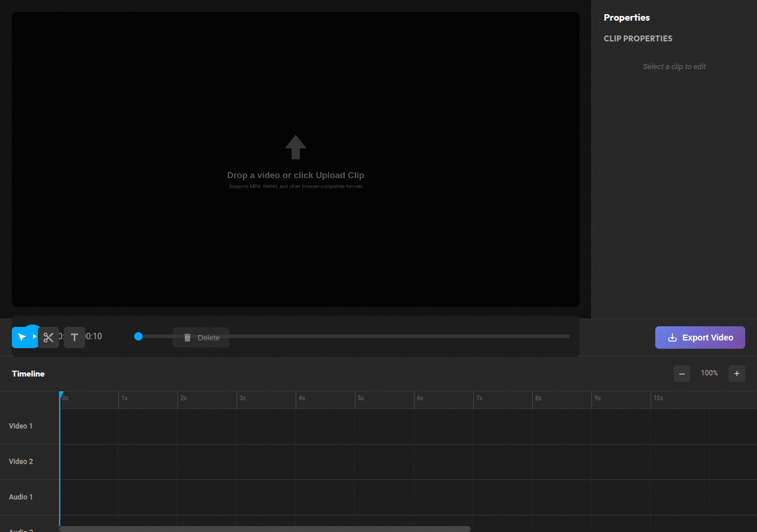This screenshot has height=532, width=757.
Task: Click the 100% zoom level indicator
Action: click(709, 373)
